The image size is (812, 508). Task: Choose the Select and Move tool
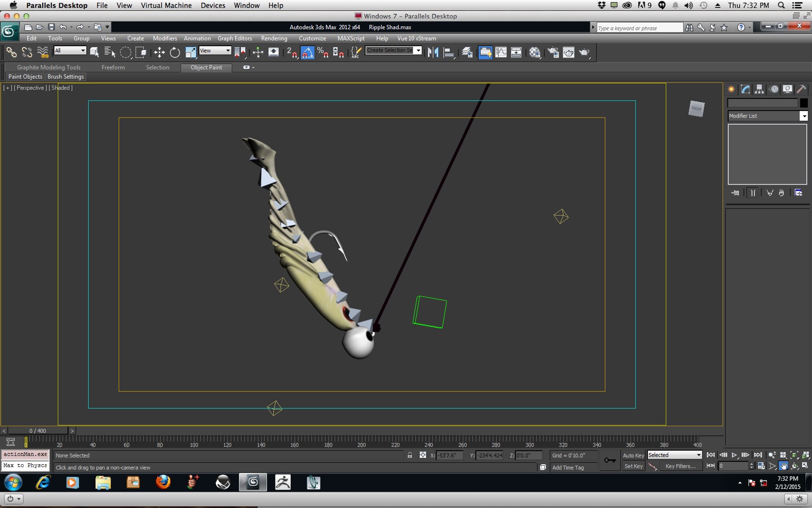(159, 52)
